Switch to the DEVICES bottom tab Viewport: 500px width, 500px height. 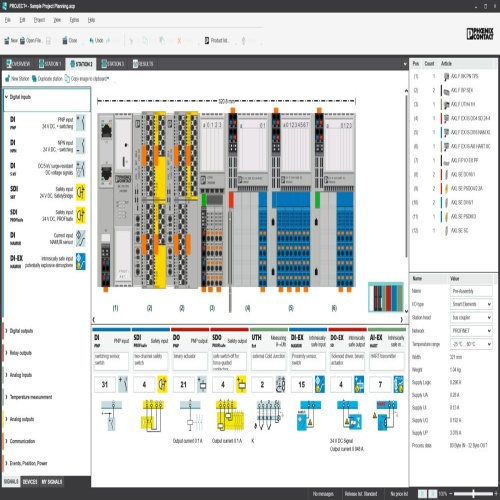[x=30, y=482]
